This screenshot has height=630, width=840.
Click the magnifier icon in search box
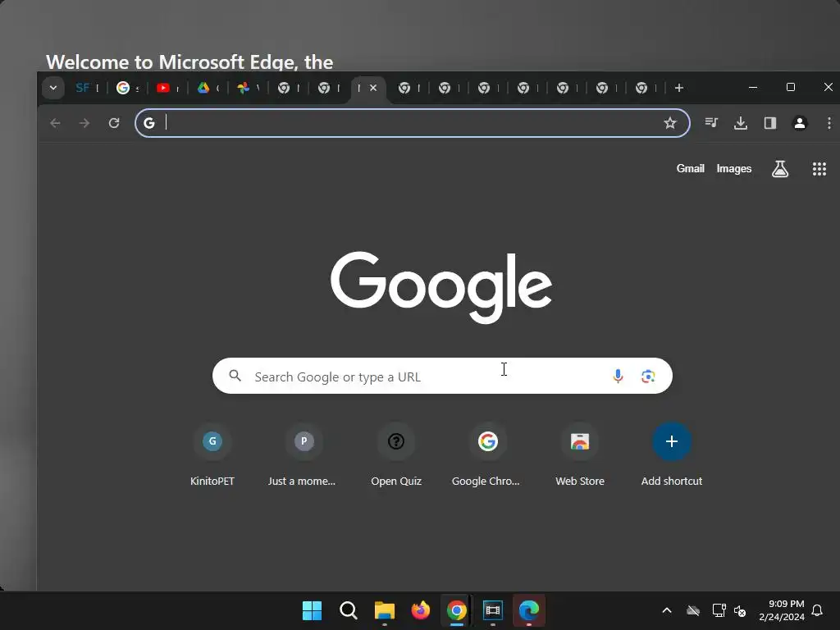[x=235, y=376]
